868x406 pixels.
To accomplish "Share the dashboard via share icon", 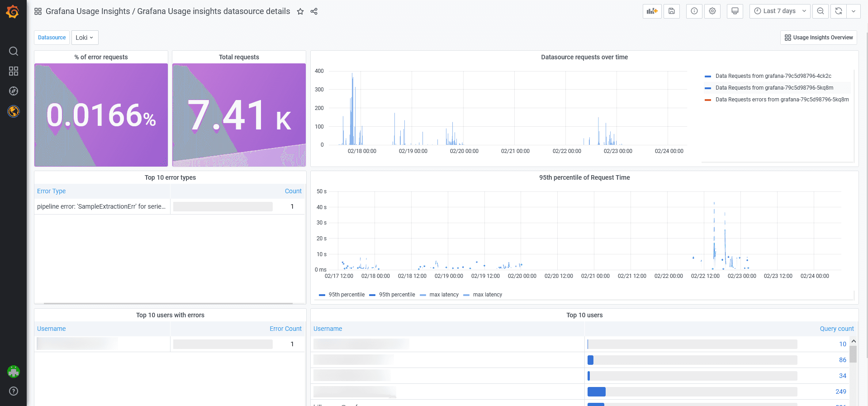I will click(314, 11).
